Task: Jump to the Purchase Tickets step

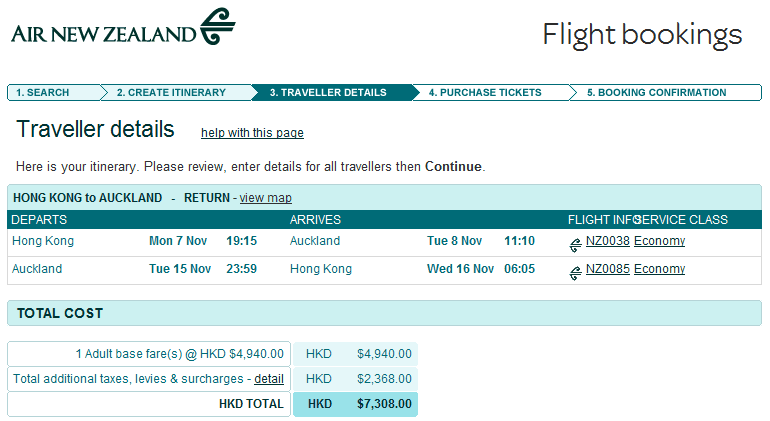Action: click(x=485, y=93)
